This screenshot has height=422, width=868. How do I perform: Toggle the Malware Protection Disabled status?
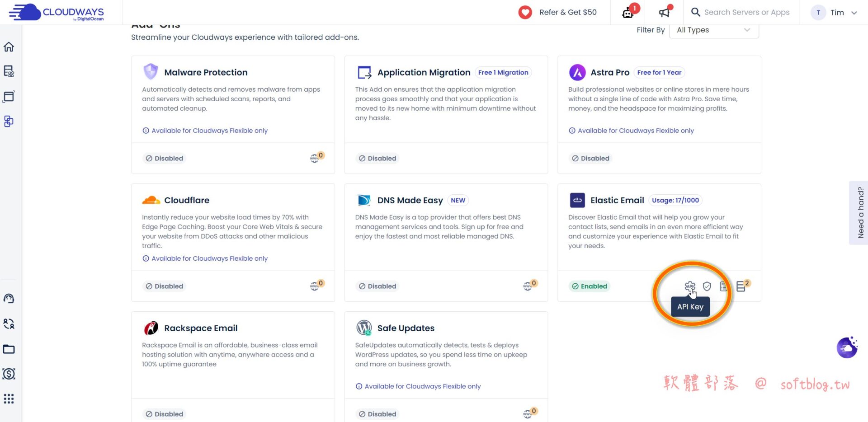coord(165,158)
